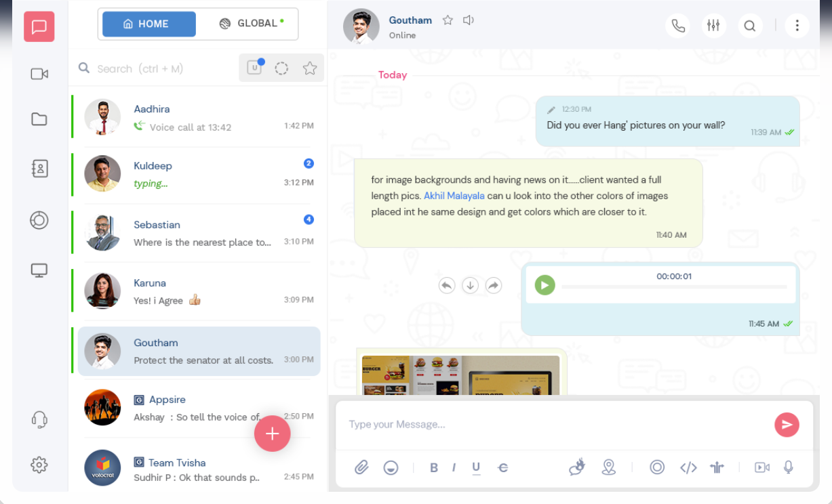Image resolution: width=832 pixels, height=504 pixels.
Task: Click Kuldeep's unread badge showing 2
Action: coord(309,163)
